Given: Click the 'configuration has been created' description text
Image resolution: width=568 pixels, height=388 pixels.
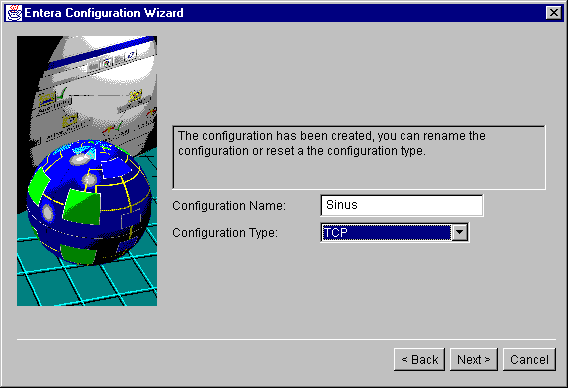Looking at the screenshot, I should 331,143.
